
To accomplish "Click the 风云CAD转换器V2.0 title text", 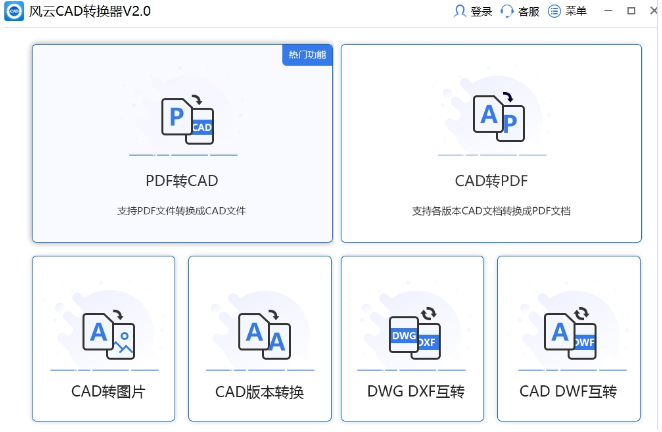I will [x=90, y=11].
